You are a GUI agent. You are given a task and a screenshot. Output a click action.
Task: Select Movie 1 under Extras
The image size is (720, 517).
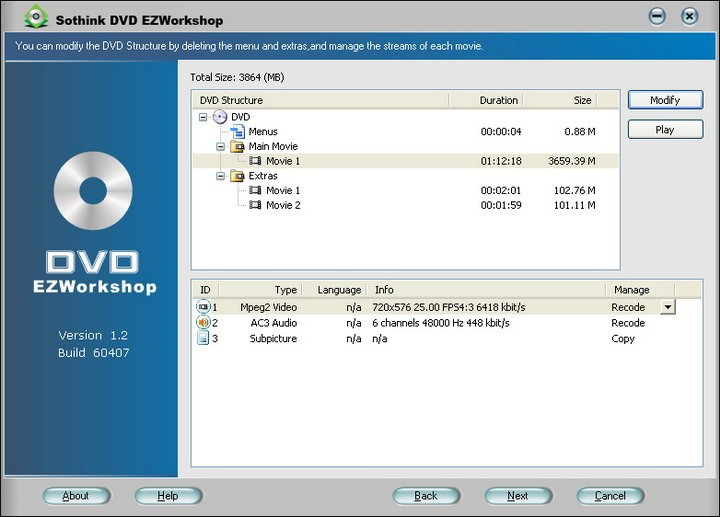point(283,190)
